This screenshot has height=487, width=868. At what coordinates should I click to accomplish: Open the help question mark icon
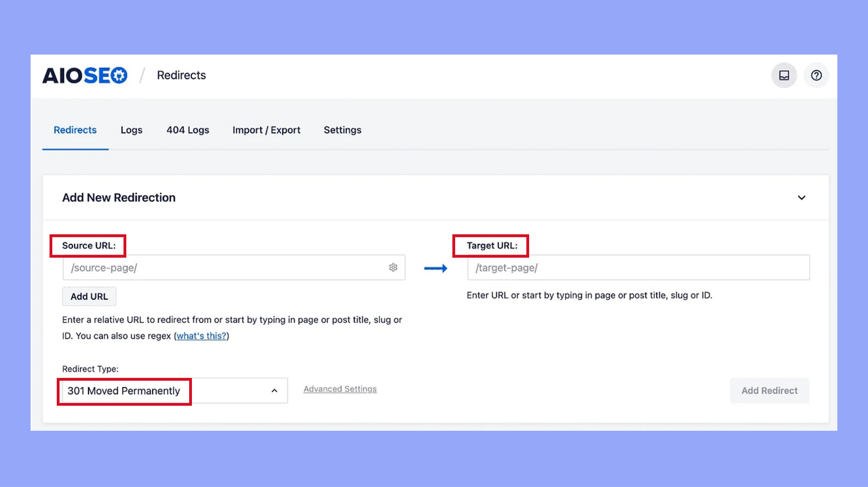click(816, 75)
